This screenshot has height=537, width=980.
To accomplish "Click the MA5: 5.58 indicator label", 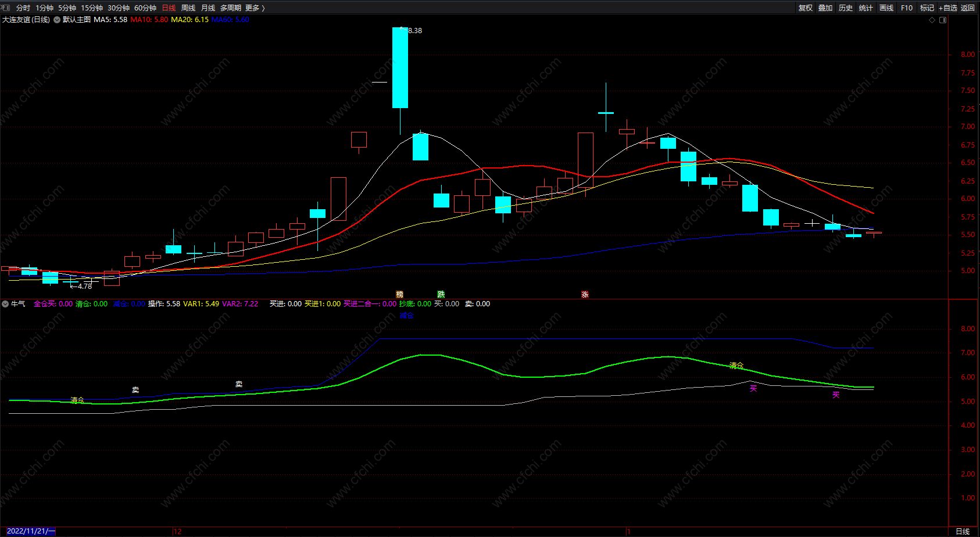I will tap(110, 20).
